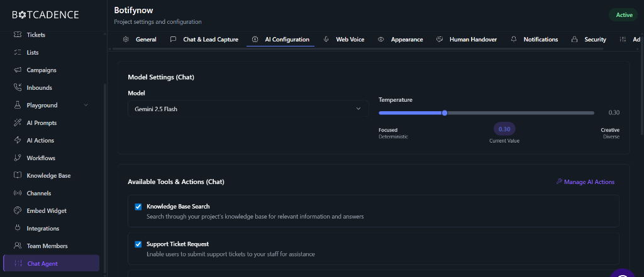Screen dimensions: 644x277
Task: Click the Security lock icon
Action: 575,40
